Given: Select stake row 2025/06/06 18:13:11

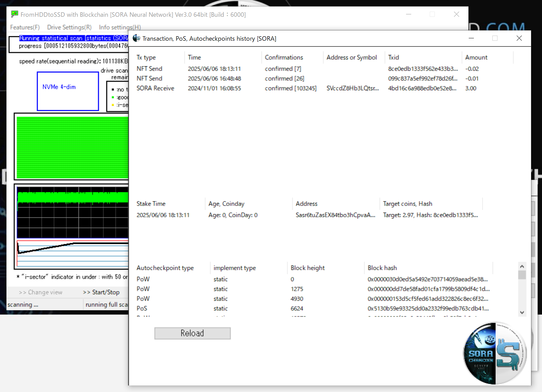Looking at the screenshot, I should [x=308, y=215].
